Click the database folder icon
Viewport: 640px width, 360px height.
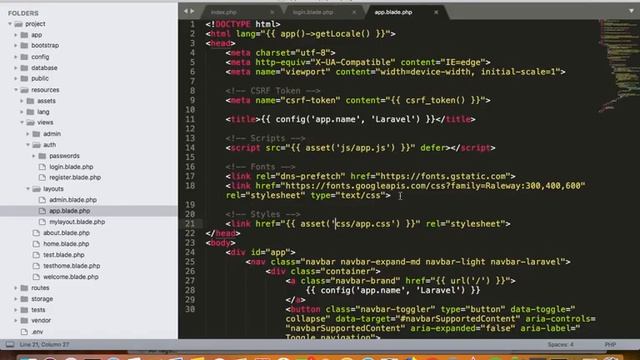(x=24, y=68)
